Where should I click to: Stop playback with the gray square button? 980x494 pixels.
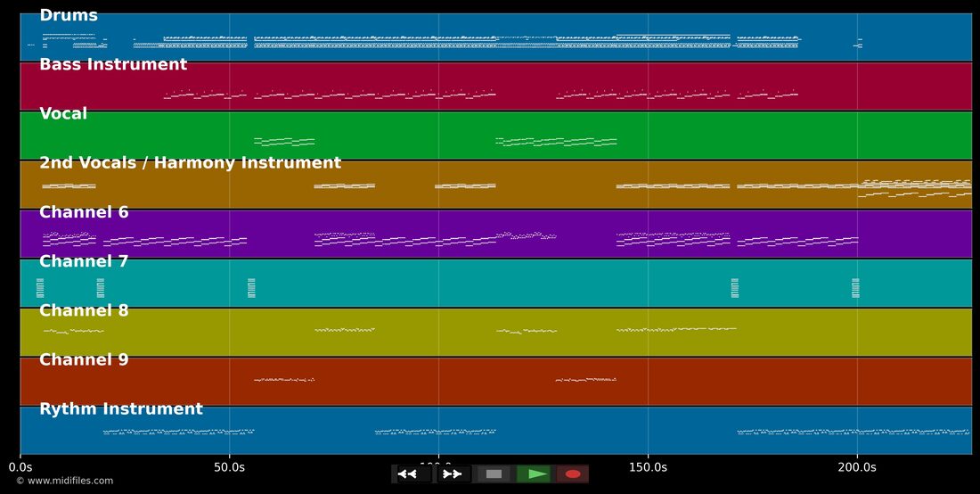[494, 474]
